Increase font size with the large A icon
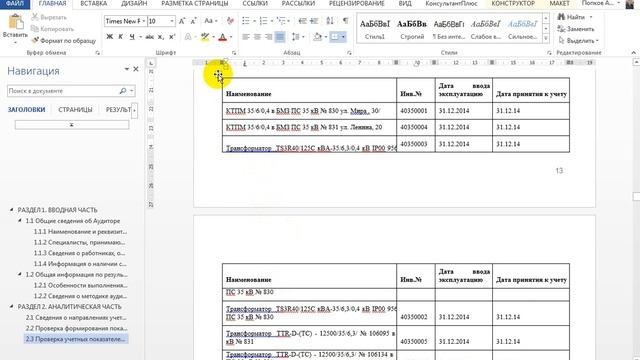Image resolution: width=640 pixels, height=360 pixels. [x=182, y=21]
